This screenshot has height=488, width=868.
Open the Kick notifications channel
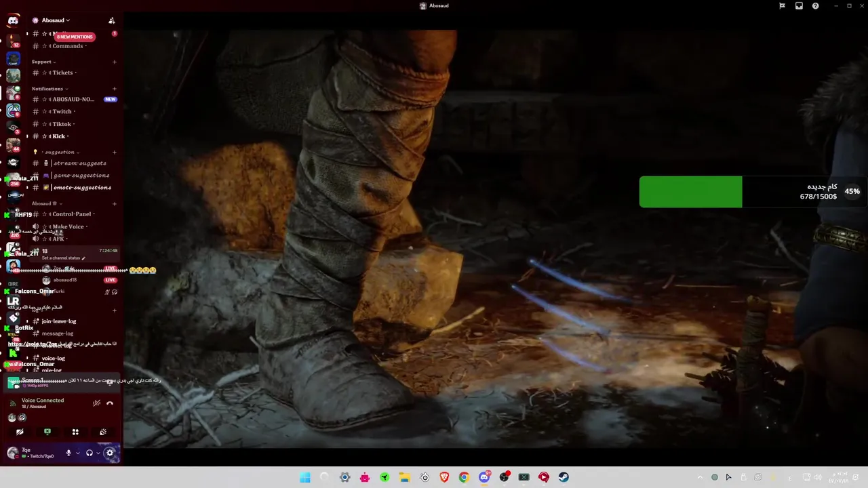pos(59,136)
